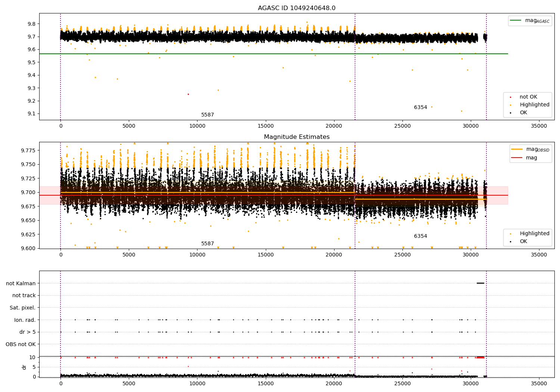The width and height of the screenshot is (560, 392).
Task: Click the 'not track' y-axis label
Action: [24, 295]
